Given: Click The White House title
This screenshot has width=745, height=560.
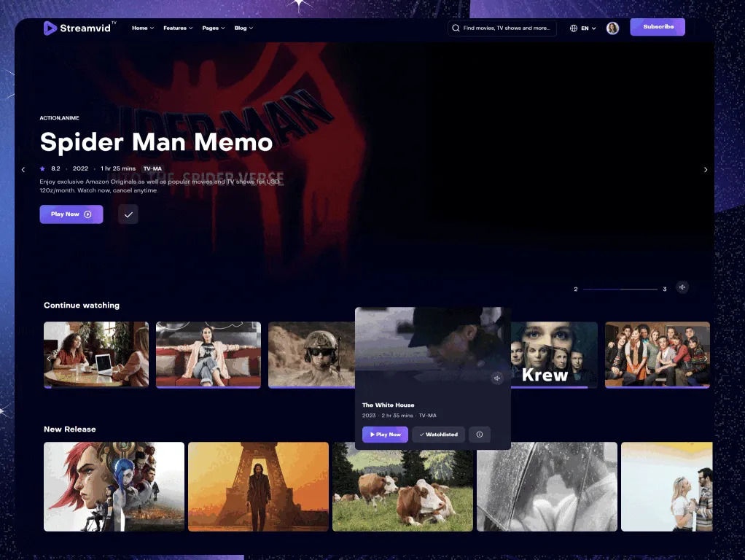Looking at the screenshot, I should pyautogui.click(x=389, y=405).
